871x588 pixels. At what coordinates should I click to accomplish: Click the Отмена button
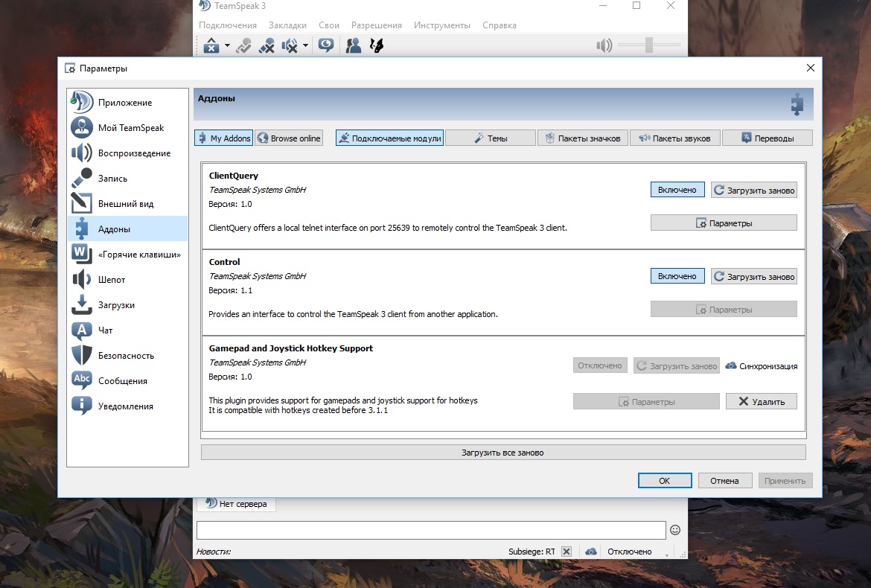pos(724,481)
